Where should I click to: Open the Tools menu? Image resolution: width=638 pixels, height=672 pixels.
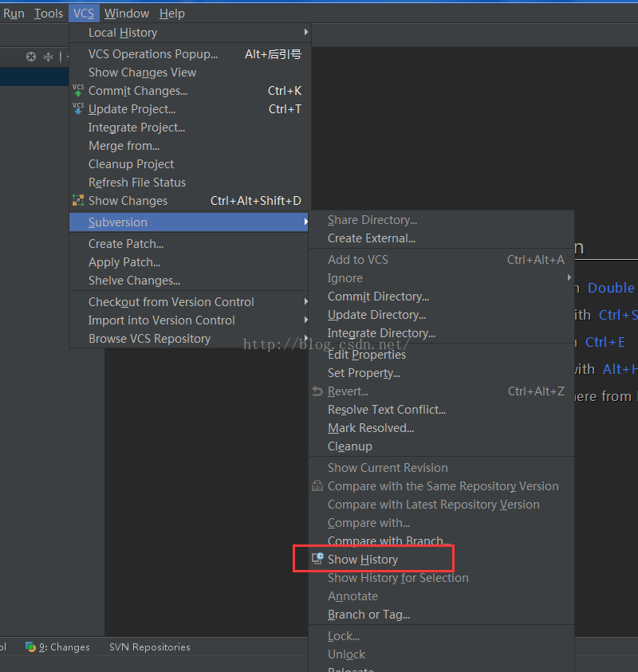[x=49, y=14]
